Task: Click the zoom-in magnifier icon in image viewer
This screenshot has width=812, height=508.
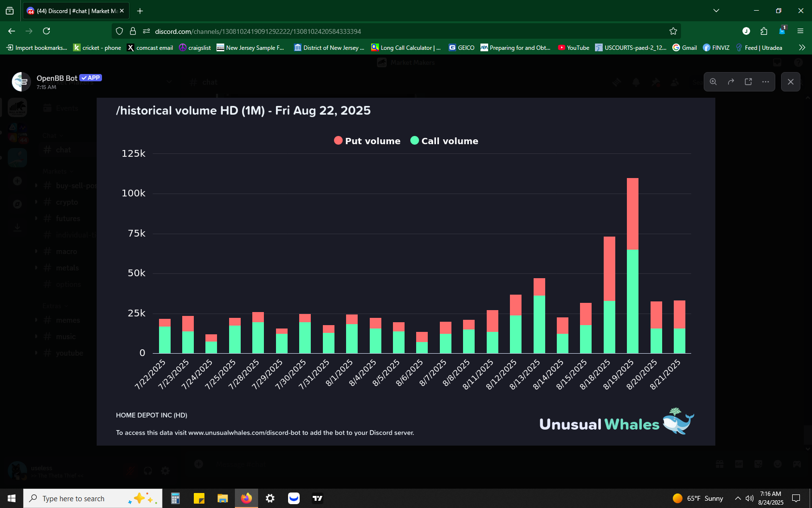Action: coord(713,82)
